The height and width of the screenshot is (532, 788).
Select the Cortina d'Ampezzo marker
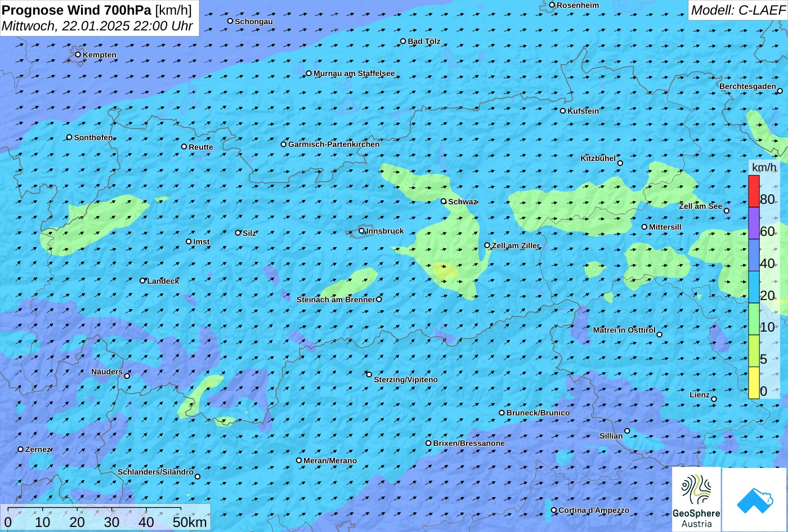553,510
